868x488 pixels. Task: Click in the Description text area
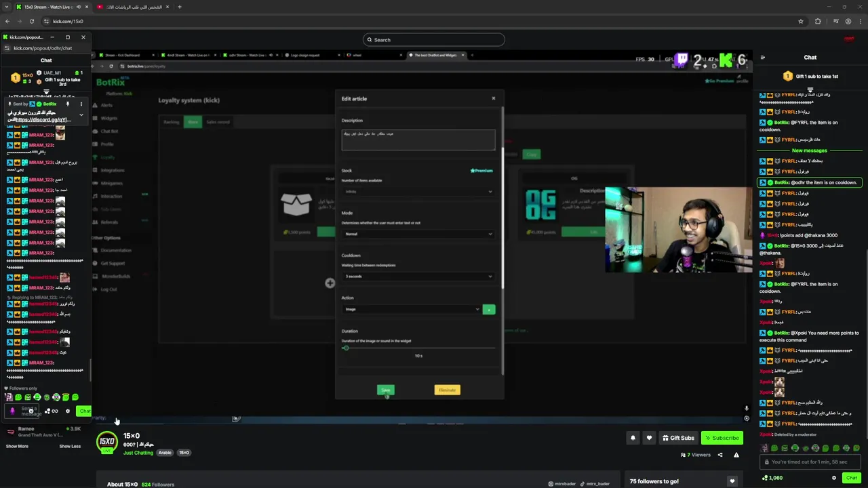(418, 139)
